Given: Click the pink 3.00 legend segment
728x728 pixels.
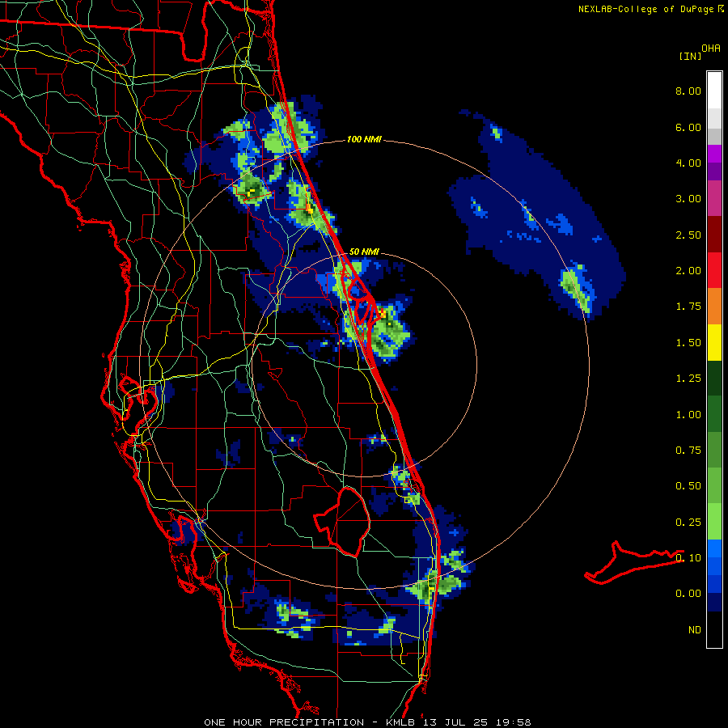Looking at the screenshot, I should [714, 198].
